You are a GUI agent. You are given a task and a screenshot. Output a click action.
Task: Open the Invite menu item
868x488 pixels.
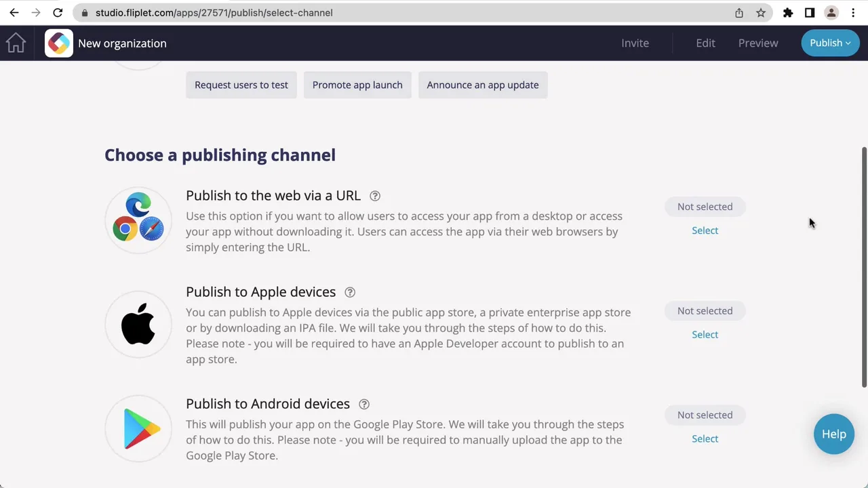point(635,43)
